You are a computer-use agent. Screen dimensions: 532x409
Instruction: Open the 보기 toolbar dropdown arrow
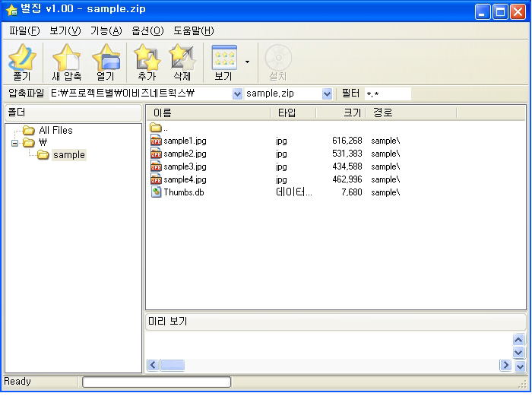click(x=247, y=62)
